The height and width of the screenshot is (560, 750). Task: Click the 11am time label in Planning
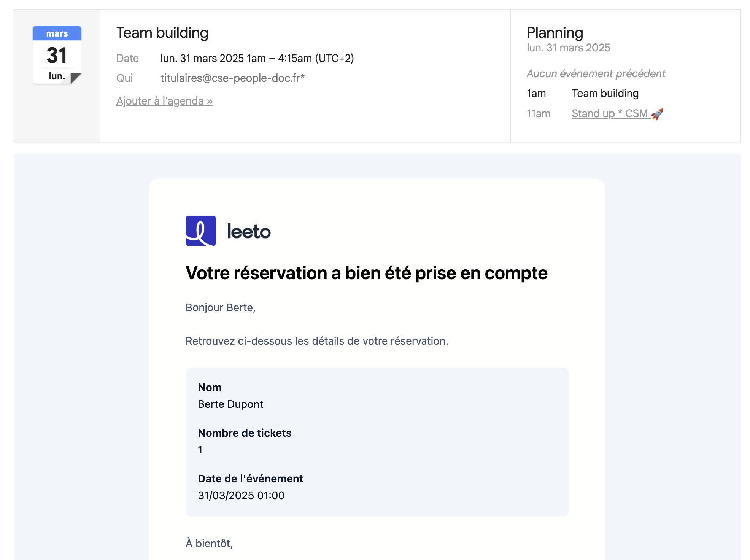(x=538, y=113)
